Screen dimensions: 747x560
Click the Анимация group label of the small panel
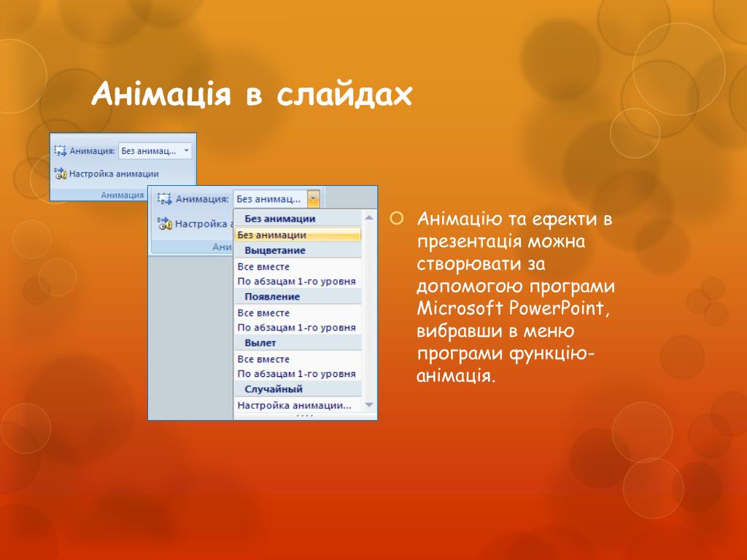point(123,195)
